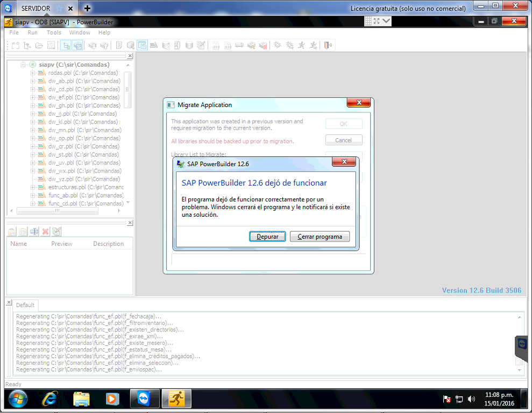Click the Exit door toolbar icon

click(328, 45)
